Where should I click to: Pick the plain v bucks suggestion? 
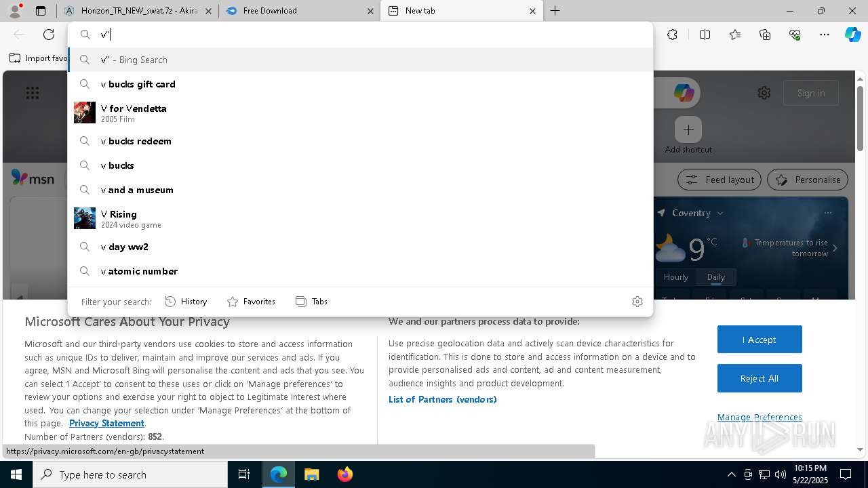360,165
